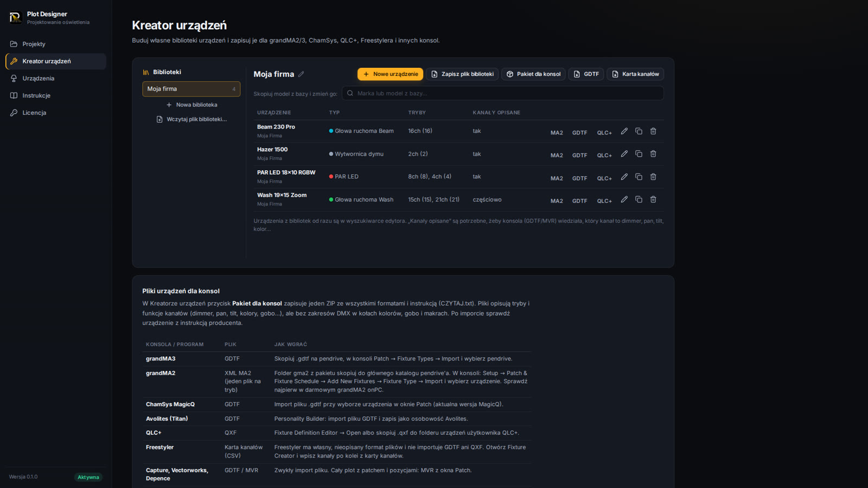
Task: Delete the Wash 19×15 Zoom device
Action: click(x=653, y=200)
